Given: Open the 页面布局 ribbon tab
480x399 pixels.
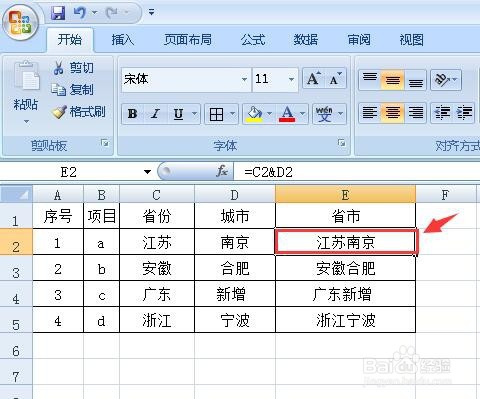Looking at the screenshot, I should 188,40.
